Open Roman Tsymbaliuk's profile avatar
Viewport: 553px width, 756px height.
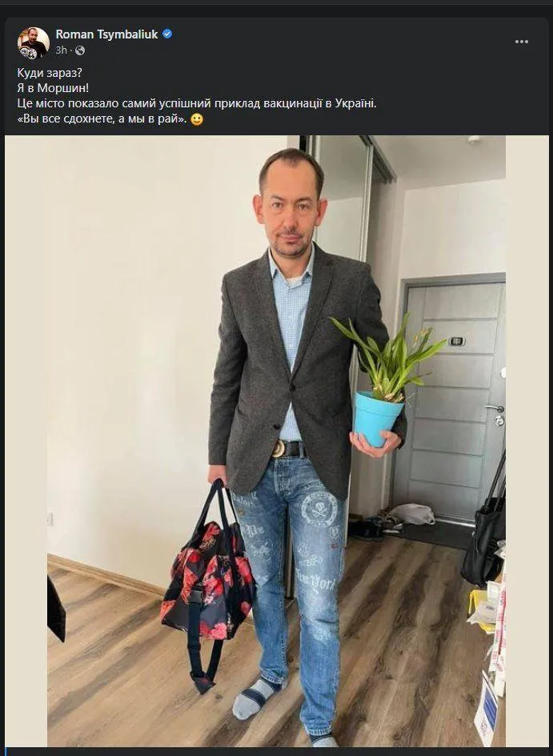click(x=34, y=43)
